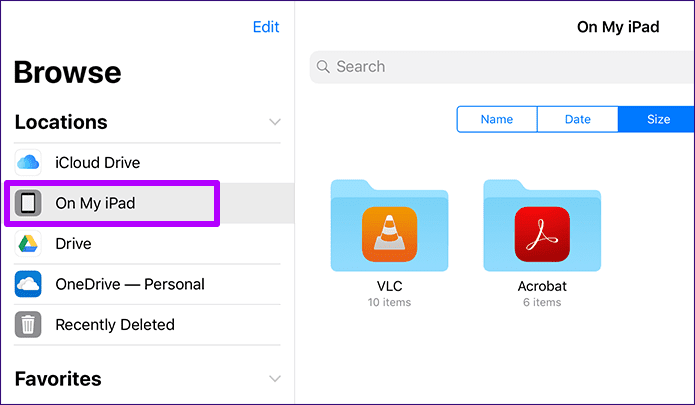Open the VLC folder
Viewport: 695px width, 405px height.
tap(389, 225)
